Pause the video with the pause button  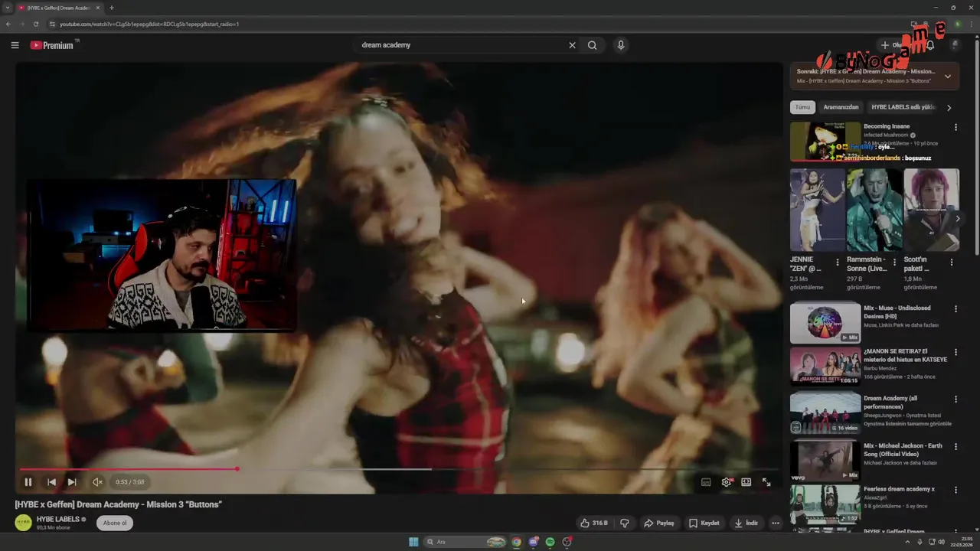pos(28,482)
